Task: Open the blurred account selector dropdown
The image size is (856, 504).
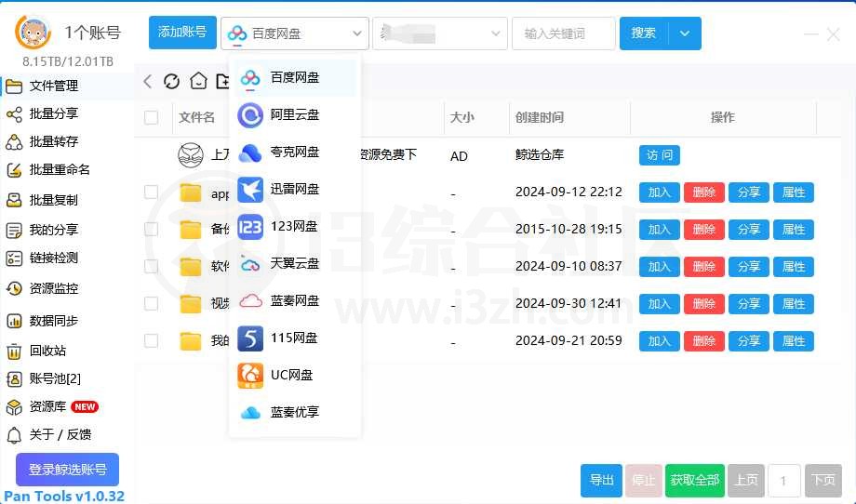Action: [x=440, y=33]
